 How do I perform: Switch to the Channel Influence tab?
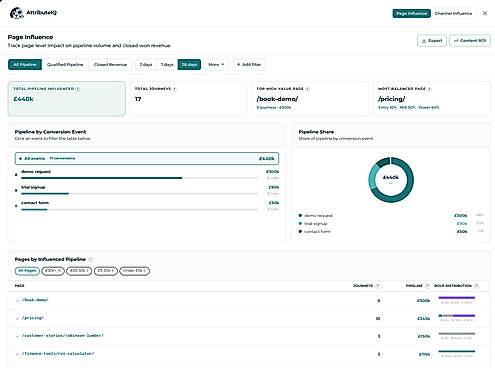pyautogui.click(x=453, y=13)
